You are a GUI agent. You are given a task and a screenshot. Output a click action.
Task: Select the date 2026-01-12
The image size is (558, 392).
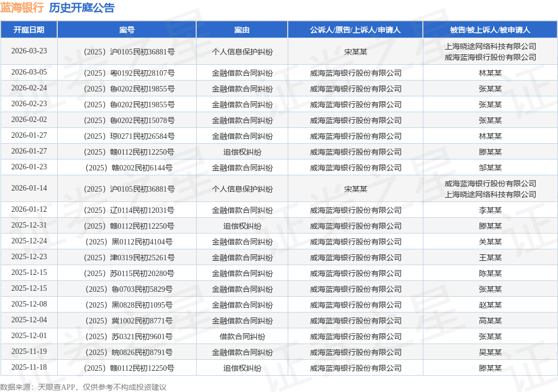tap(29, 210)
